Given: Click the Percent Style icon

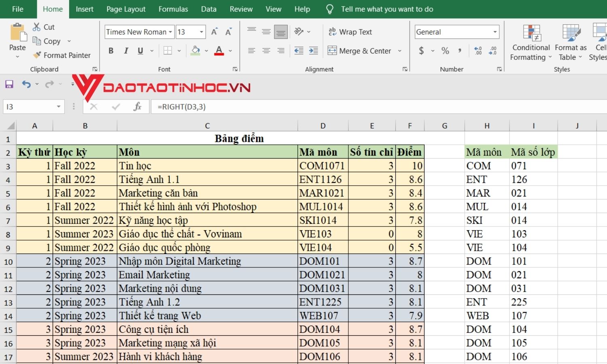Looking at the screenshot, I should [x=445, y=51].
